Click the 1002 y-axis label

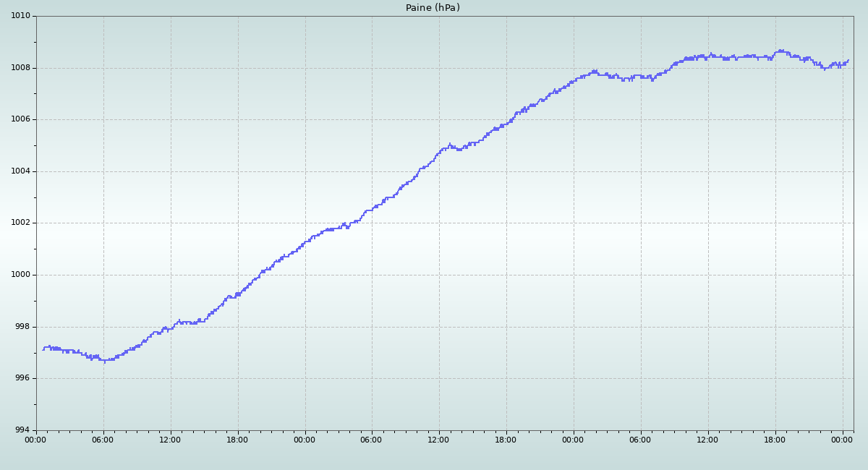pyautogui.click(x=20, y=223)
